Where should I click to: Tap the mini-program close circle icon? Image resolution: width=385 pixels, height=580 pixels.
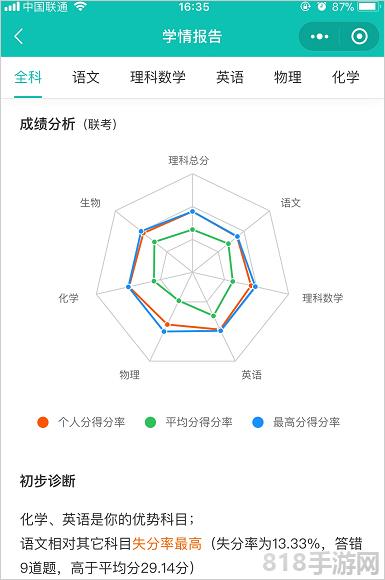point(359,37)
